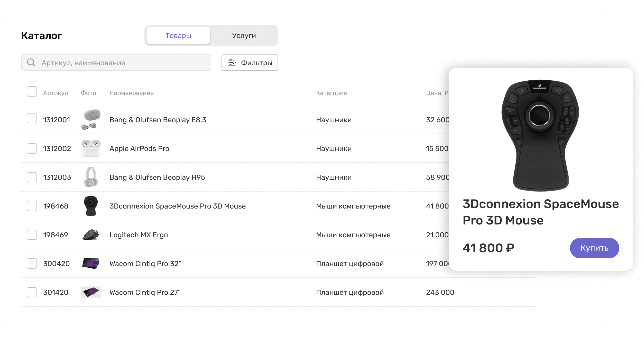Click the Категория column header

pos(332,93)
